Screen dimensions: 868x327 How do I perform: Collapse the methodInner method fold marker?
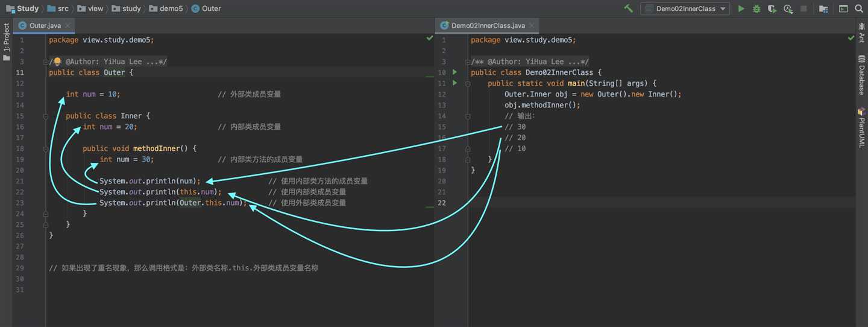coord(45,148)
